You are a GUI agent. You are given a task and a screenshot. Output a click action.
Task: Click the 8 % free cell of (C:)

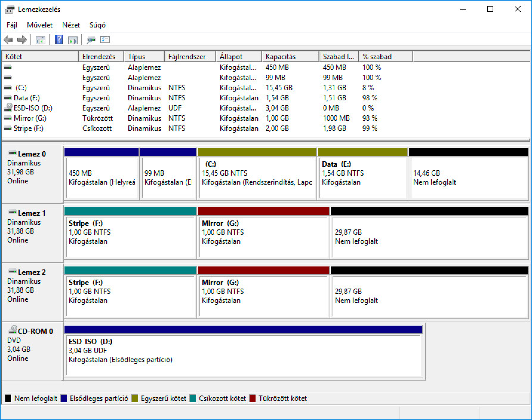[368, 88]
